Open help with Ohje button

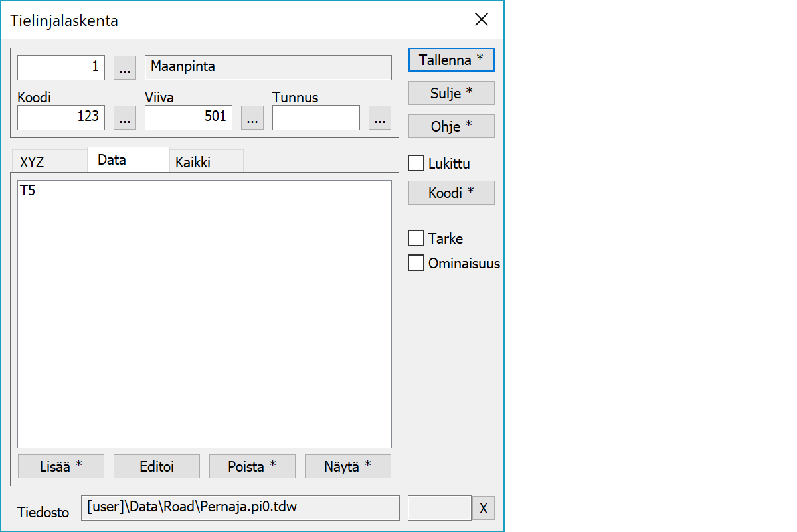coord(451,126)
